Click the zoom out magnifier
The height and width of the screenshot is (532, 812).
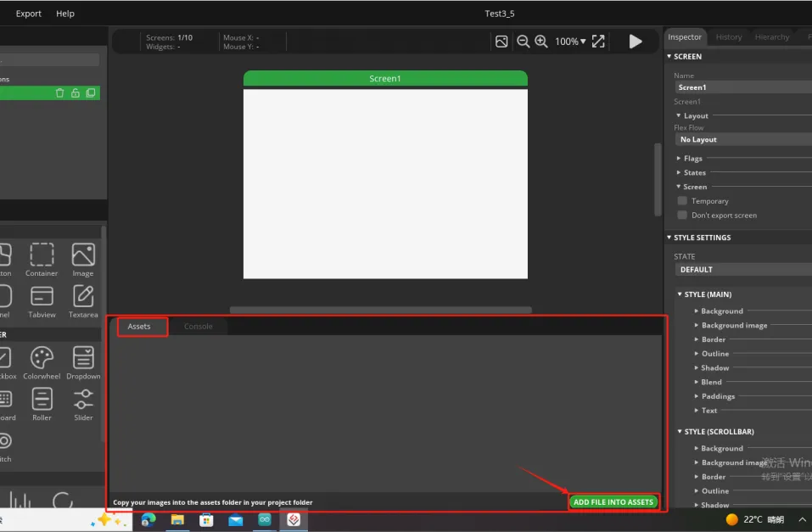pos(524,42)
